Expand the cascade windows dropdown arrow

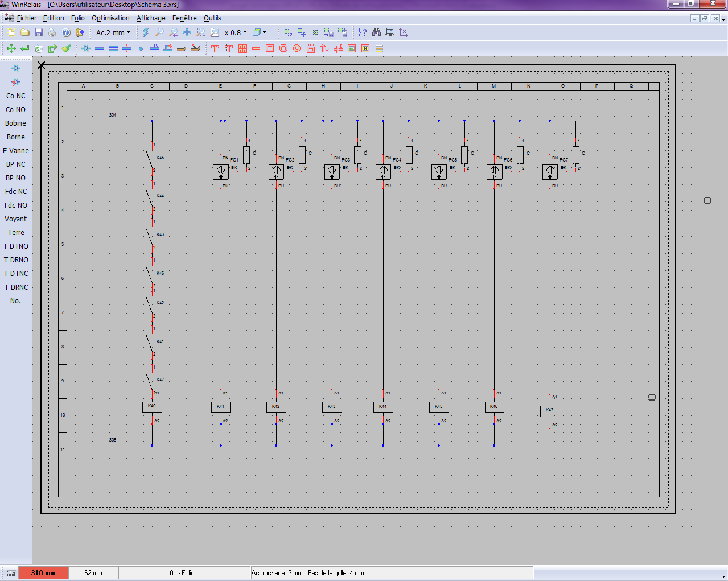click(265, 32)
